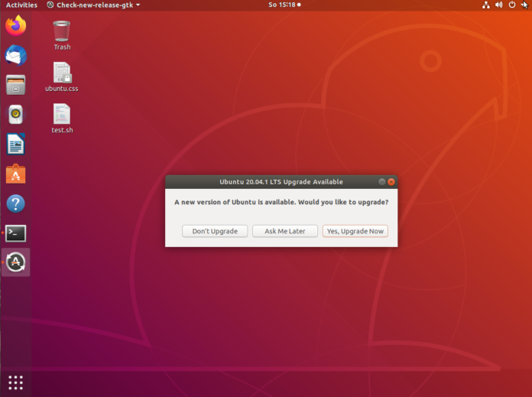Image resolution: width=532 pixels, height=397 pixels.
Task: Open Activities overview
Action: tap(21, 5)
